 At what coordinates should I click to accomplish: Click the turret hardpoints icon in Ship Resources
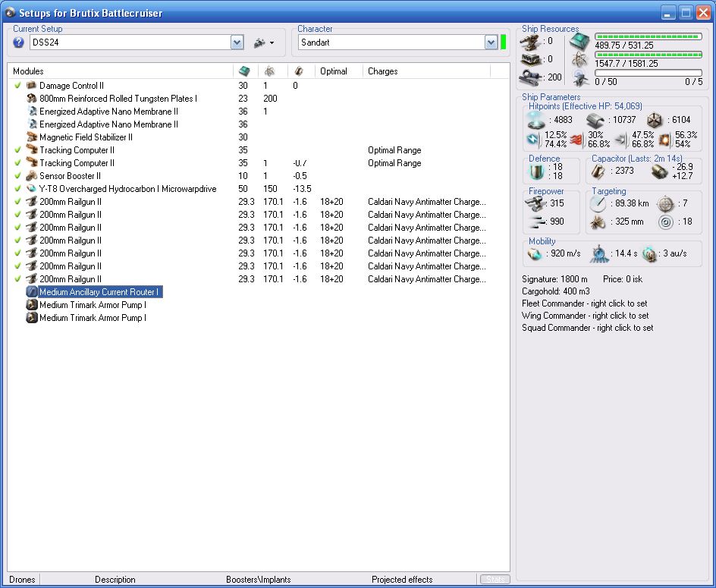(x=530, y=42)
